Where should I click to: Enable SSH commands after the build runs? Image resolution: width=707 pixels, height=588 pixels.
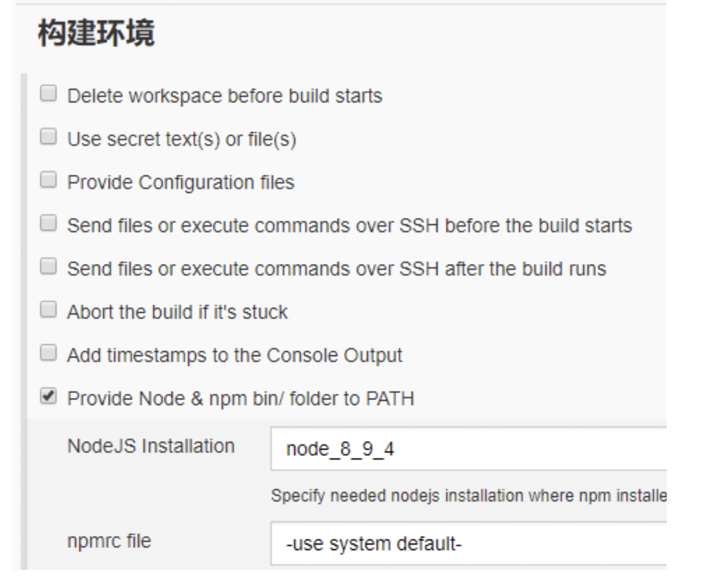pos(48,266)
